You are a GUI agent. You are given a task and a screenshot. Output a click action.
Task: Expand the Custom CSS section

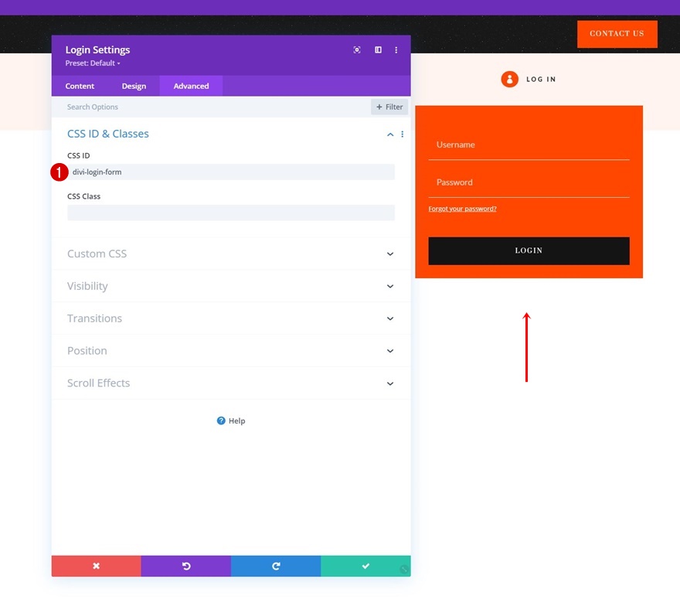(231, 254)
